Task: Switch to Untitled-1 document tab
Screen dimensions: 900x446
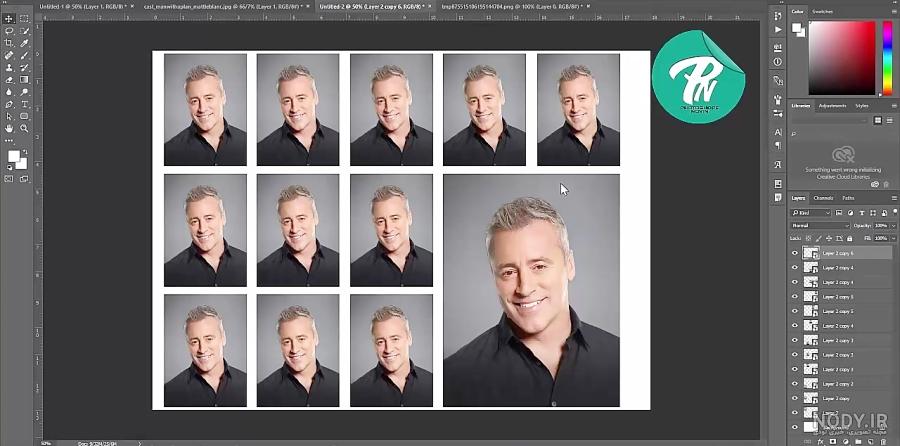Action: click(82, 6)
